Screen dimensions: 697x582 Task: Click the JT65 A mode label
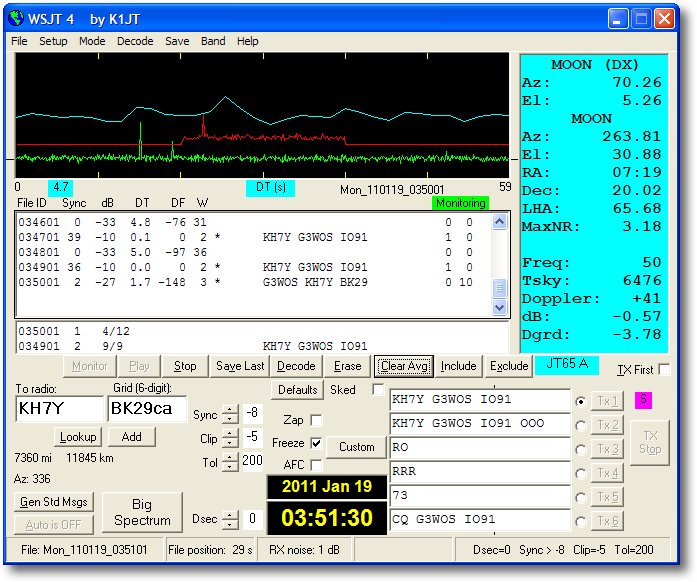coord(567,364)
